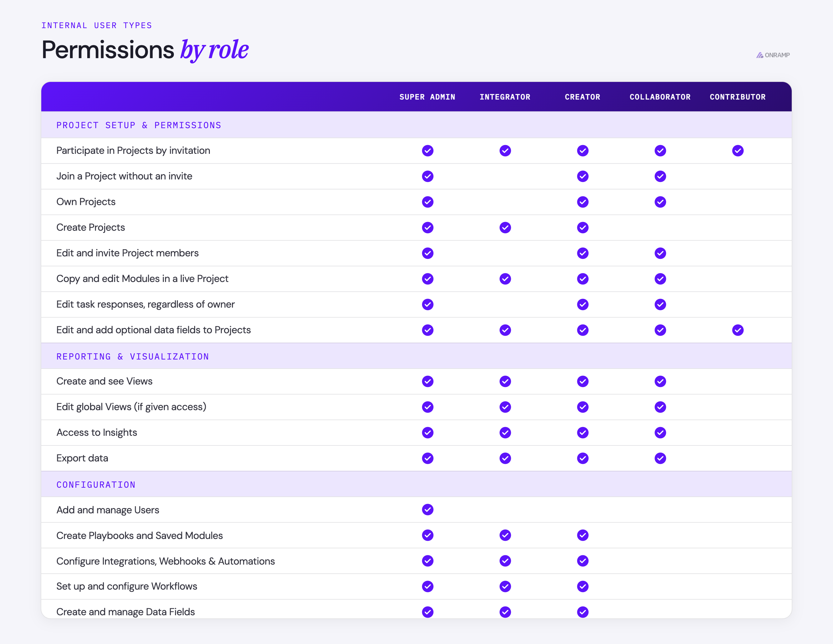Click Contributor checkmark for optional data fields row

pyautogui.click(x=738, y=330)
